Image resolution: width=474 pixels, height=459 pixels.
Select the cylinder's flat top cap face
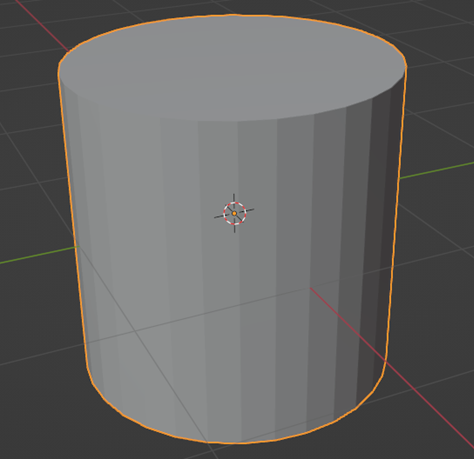pyautogui.click(x=232, y=68)
